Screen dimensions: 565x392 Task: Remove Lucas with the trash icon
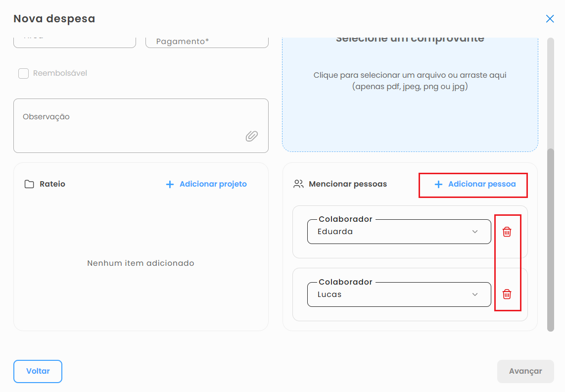point(507,294)
